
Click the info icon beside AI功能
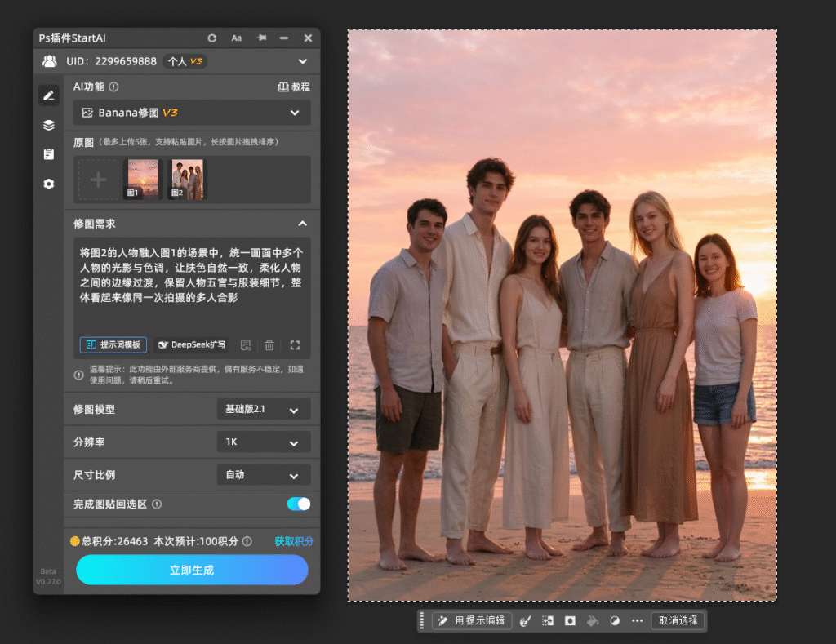coord(113,87)
